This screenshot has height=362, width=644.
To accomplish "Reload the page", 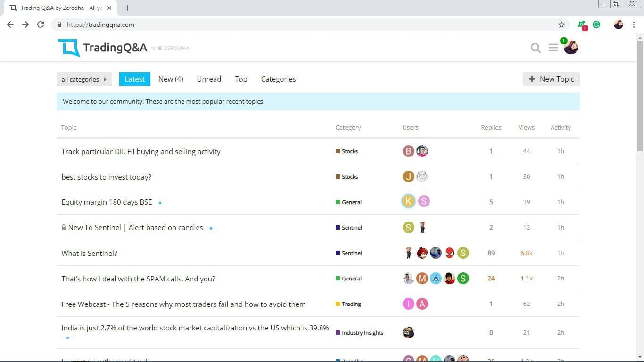I will [x=41, y=25].
